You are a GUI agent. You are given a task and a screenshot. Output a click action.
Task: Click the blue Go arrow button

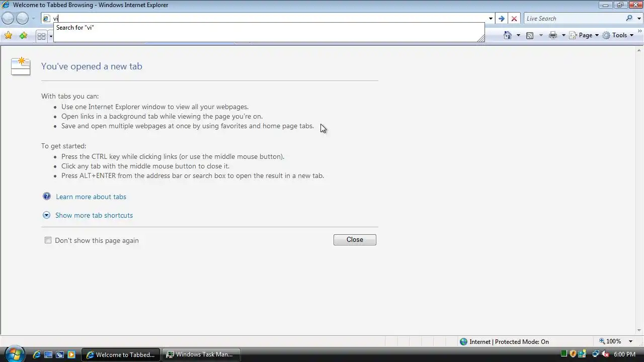501,19
